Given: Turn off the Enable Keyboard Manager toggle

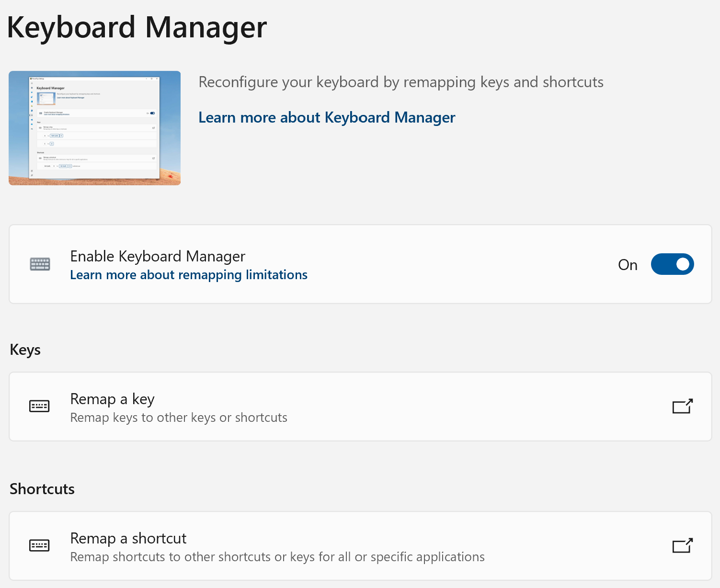Looking at the screenshot, I should click(672, 264).
